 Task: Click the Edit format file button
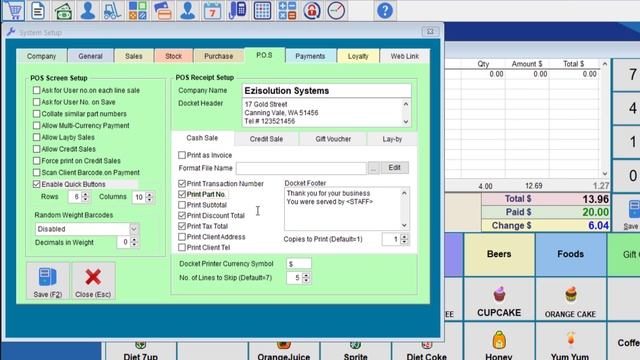coord(394,168)
